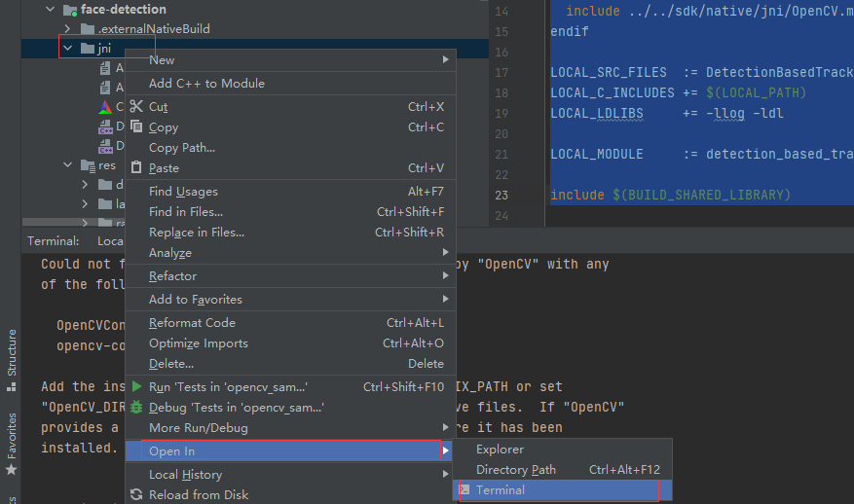Image resolution: width=854 pixels, height=504 pixels.
Task: Select the face-detection module
Action: (123, 10)
